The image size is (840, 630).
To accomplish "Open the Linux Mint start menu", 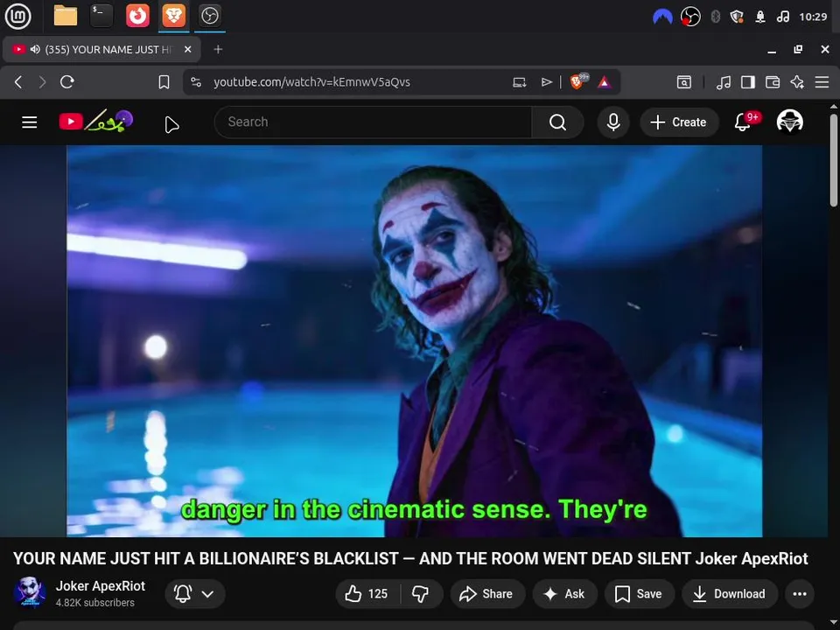I will click(17, 16).
